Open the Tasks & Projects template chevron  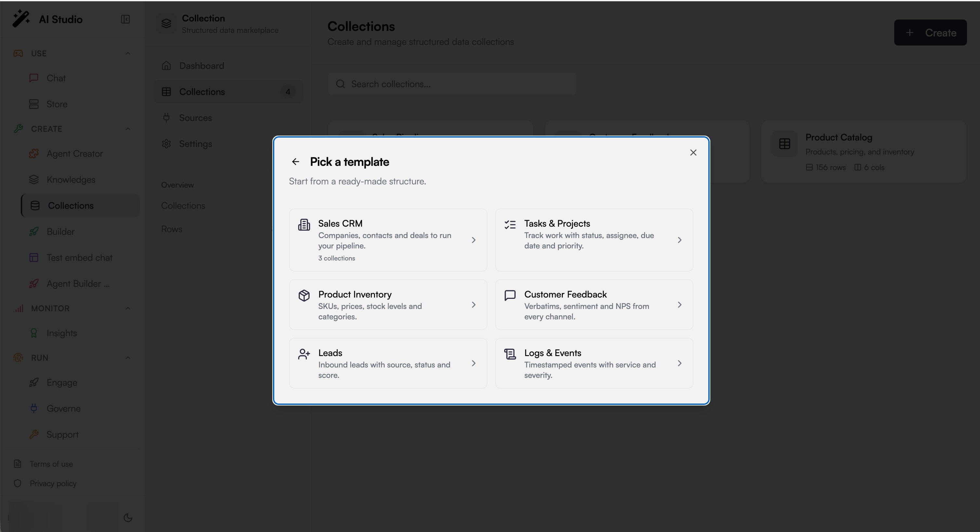679,240
